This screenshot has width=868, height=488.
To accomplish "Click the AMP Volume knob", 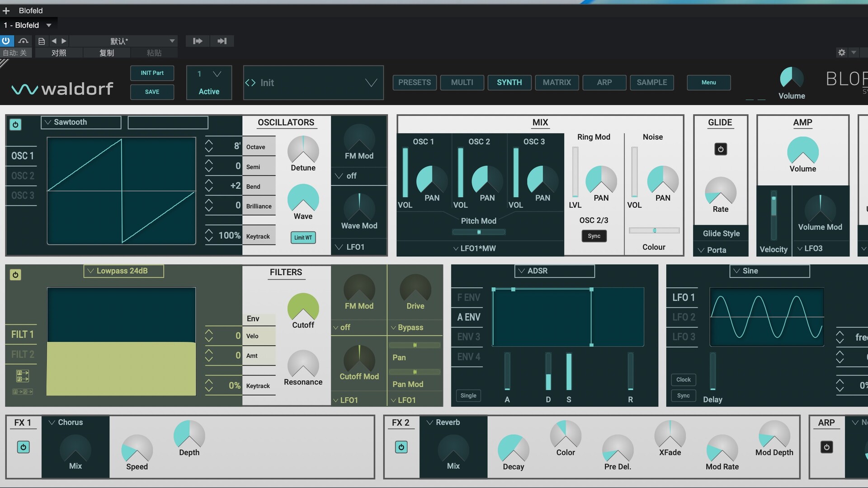I will point(803,151).
